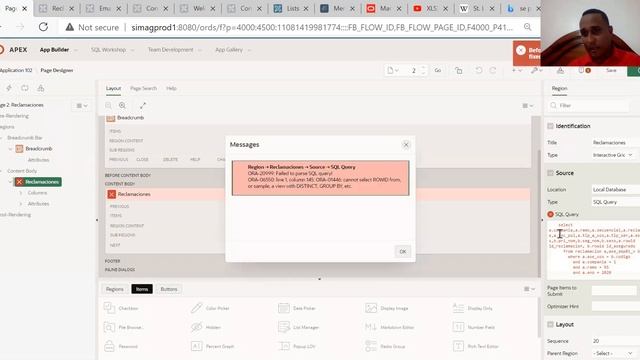Open the SQL Workshop menu
This screenshot has height=360, width=640.
pos(112,50)
